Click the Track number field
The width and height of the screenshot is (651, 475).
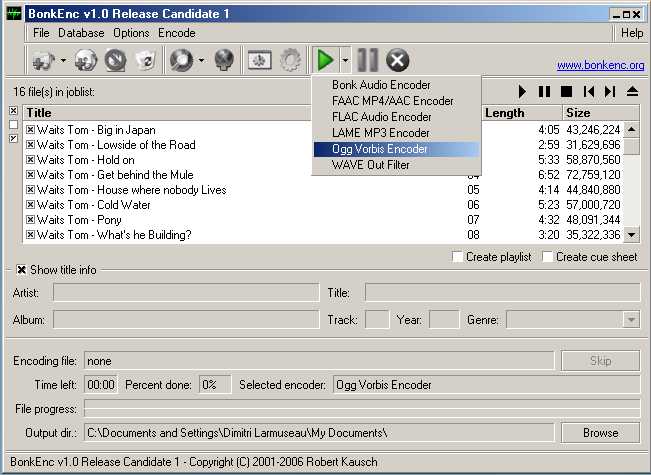(x=377, y=320)
